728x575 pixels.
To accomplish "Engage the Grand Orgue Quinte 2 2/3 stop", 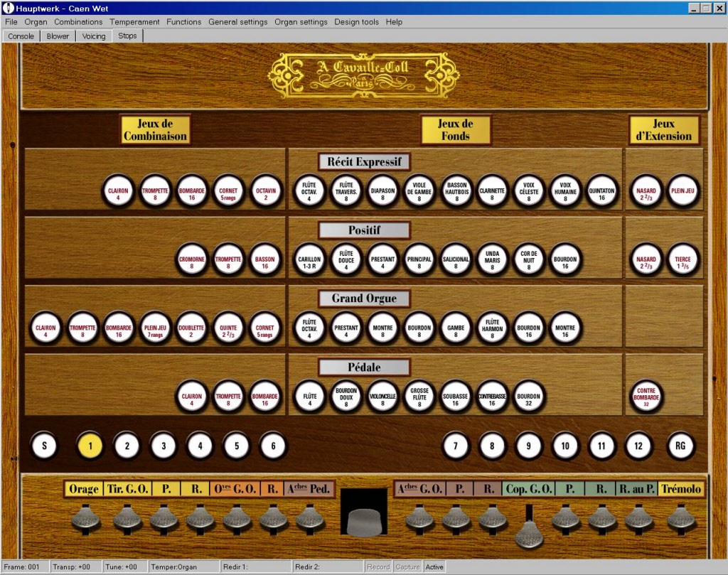I will pyautogui.click(x=228, y=328).
